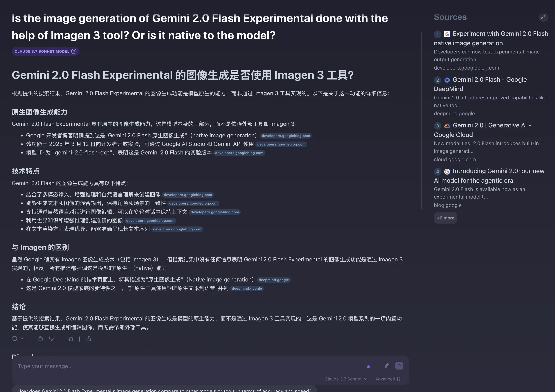Image resolution: width=555 pixels, height=392 pixels.
Task: Send message with the arrow button
Action: (399, 366)
